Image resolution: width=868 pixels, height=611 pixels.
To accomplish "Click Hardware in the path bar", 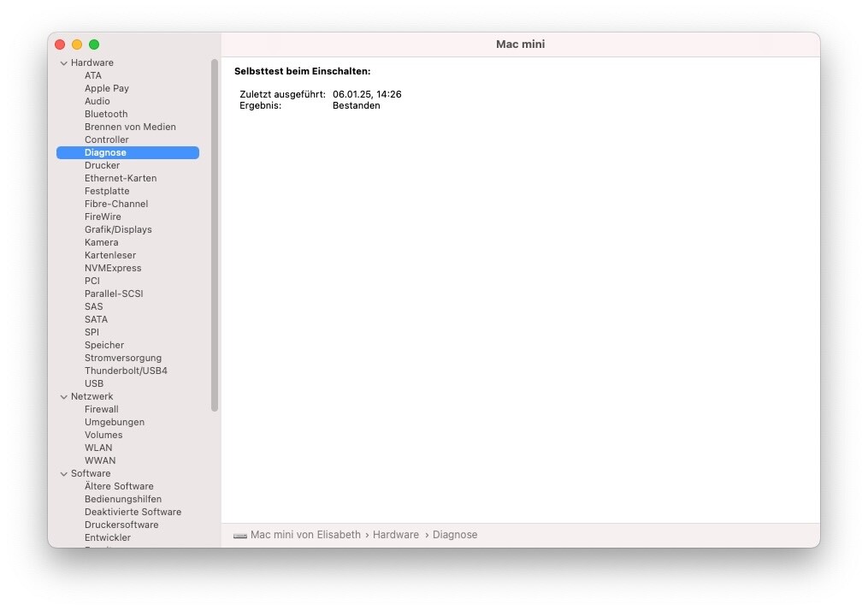I will (x=396, y=535).
